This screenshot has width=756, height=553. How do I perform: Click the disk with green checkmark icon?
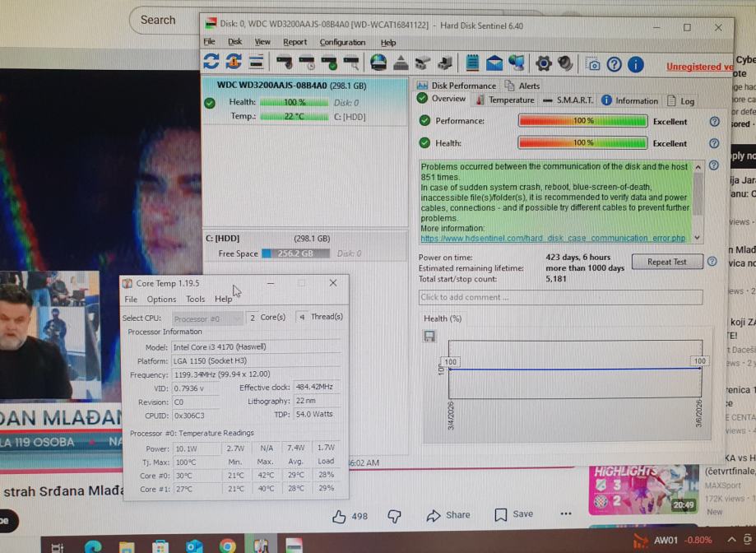point(329,63)
